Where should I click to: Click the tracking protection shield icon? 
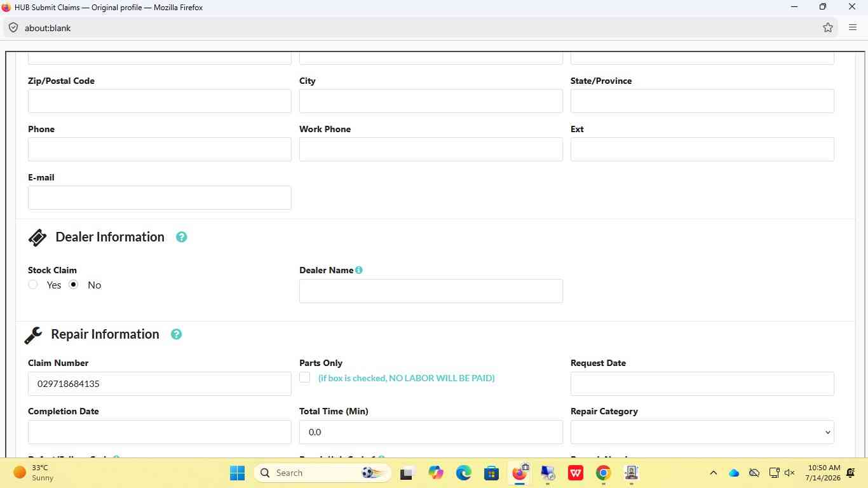coord(13,27)
